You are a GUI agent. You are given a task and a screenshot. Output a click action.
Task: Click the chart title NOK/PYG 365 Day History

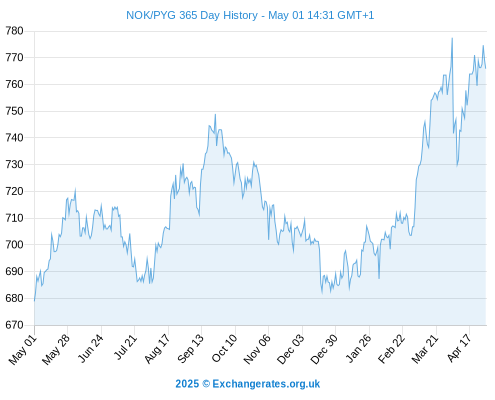tap(192, 15)
